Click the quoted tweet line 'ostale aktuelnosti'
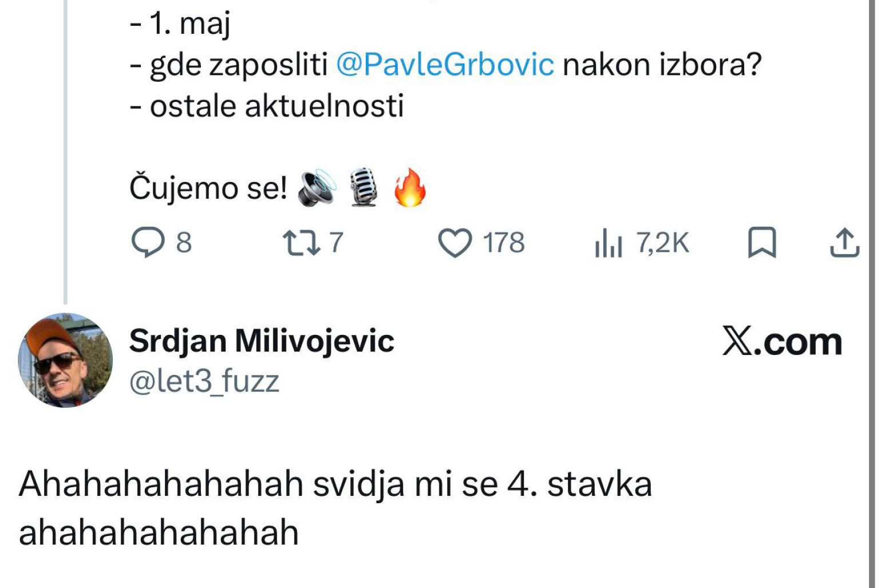 (267, 106)
